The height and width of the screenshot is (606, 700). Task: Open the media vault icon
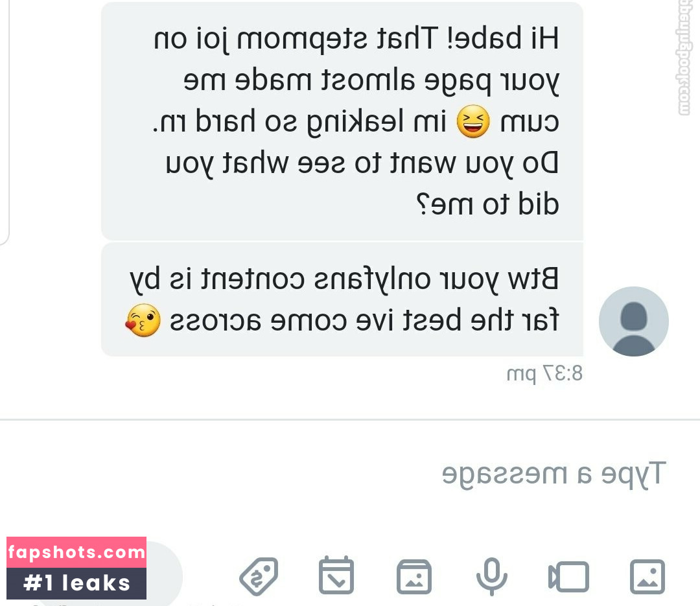[x=414, y=577]
